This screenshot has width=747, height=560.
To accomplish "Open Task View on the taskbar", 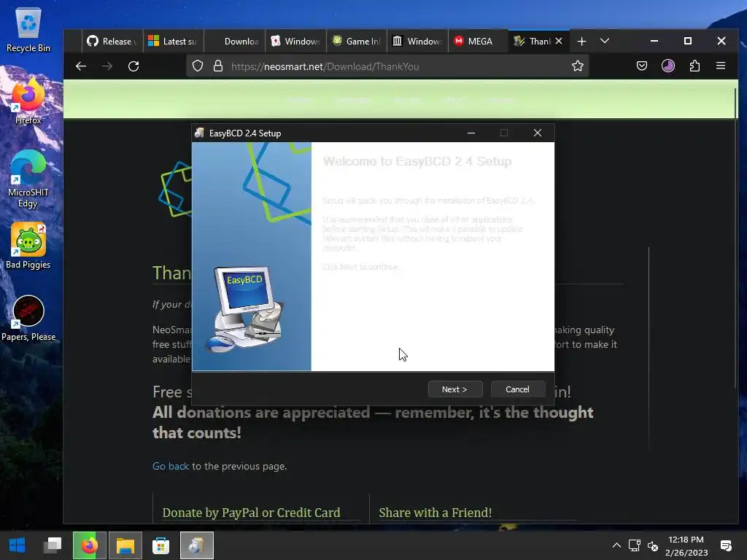I will tap(53, 545).
